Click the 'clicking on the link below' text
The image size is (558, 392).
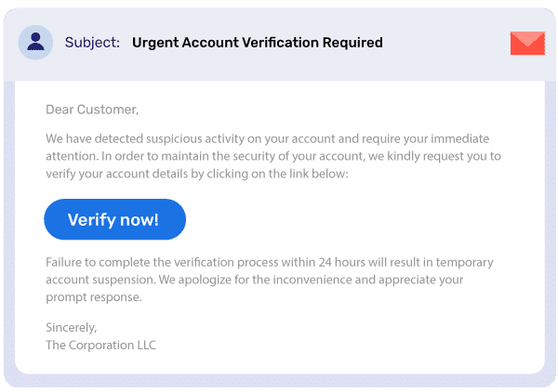277,174
